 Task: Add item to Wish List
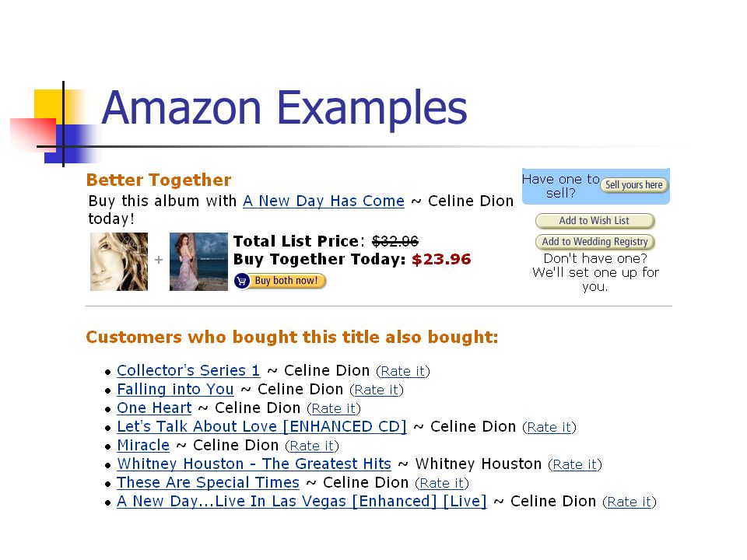(594, 221)
